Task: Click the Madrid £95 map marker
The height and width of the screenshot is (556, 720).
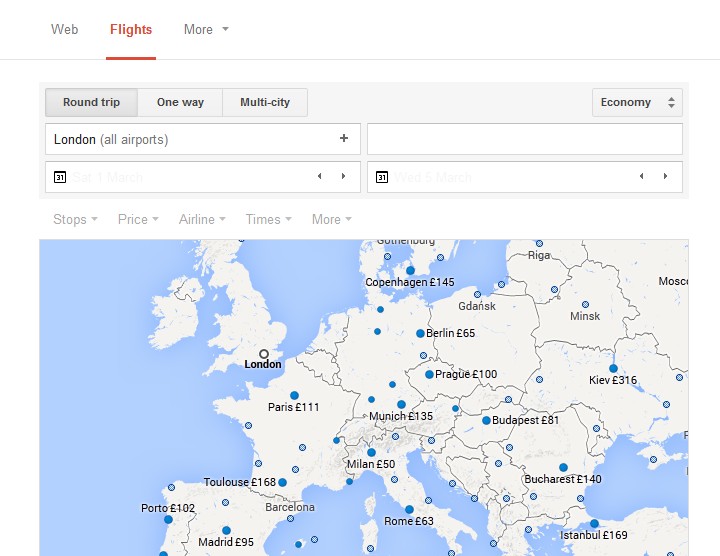Action: point(226,531)
